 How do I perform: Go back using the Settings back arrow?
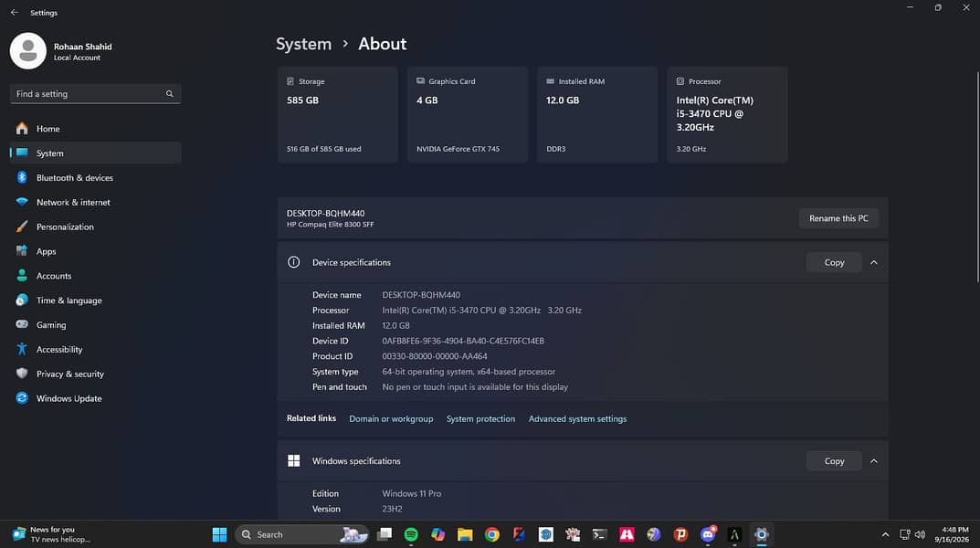(15, 13)
